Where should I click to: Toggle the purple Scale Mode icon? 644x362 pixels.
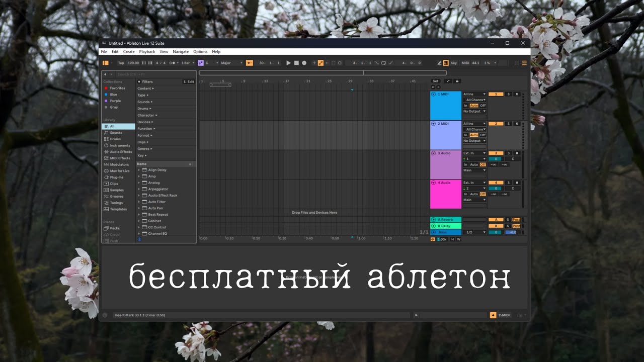(201, 63)
